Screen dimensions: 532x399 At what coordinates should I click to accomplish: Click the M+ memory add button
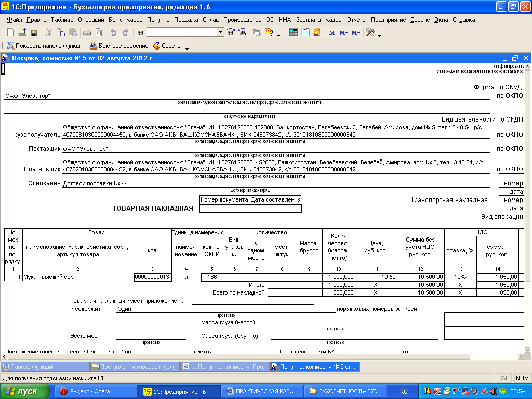tap(344, 33)
